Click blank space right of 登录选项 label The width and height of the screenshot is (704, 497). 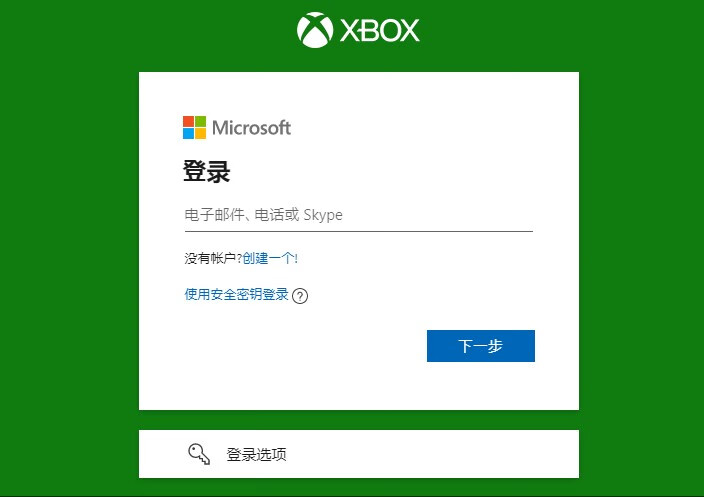(x=431, y=454)
